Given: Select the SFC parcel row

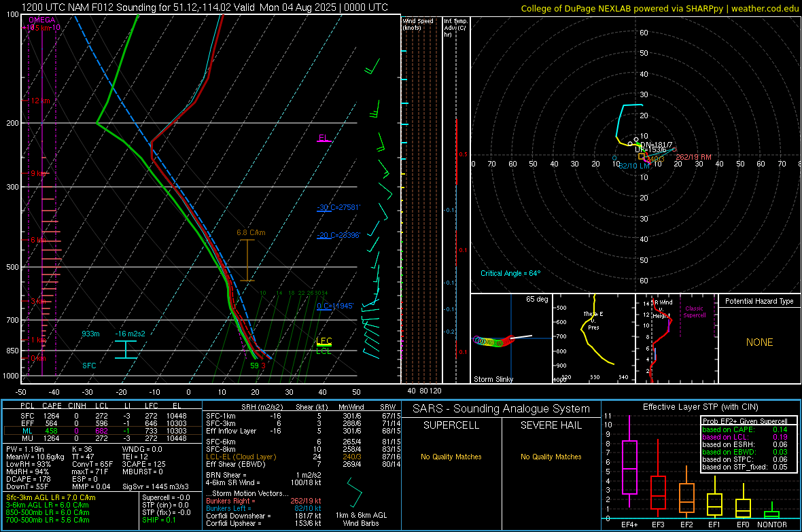Looking at the screenshot, I should 103,416.
